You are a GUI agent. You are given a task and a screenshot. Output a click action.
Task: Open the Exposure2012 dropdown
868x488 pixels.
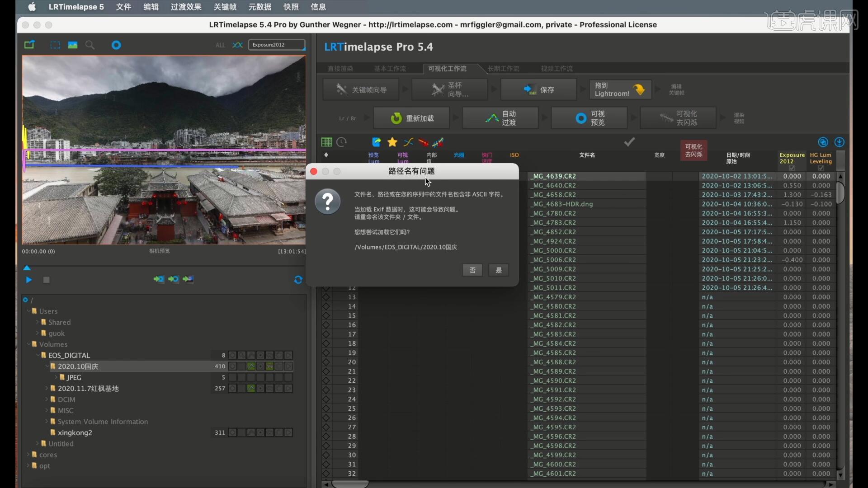tap(277, 45)
